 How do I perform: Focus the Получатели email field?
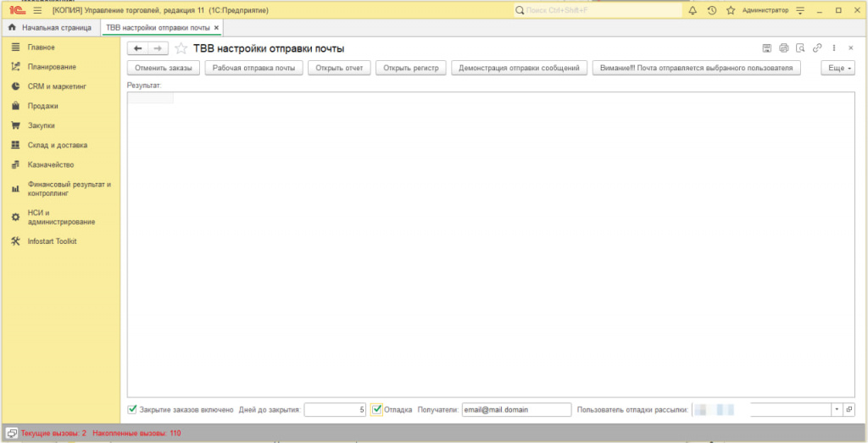516,410
